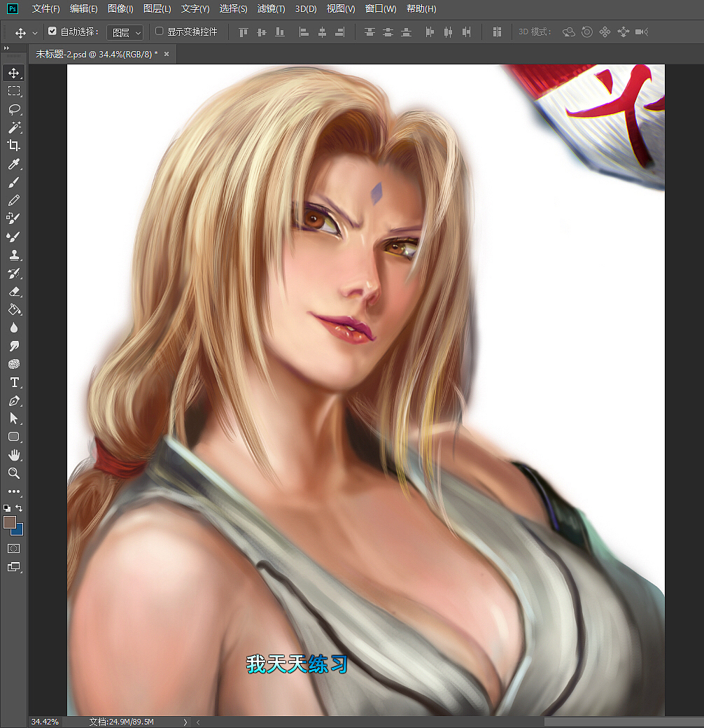Distribute left edges of layers
This screenshot has height=728, width=704.
430,32
